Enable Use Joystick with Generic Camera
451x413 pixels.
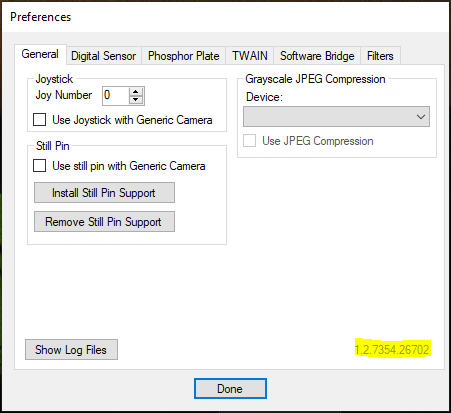[40, 120]
